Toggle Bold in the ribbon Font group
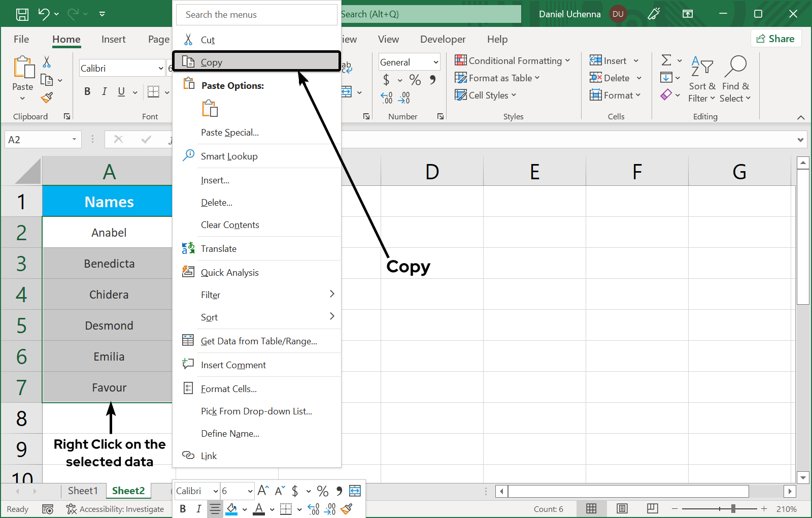The height and width of the screenshot is (518, 812). point(87,91)
